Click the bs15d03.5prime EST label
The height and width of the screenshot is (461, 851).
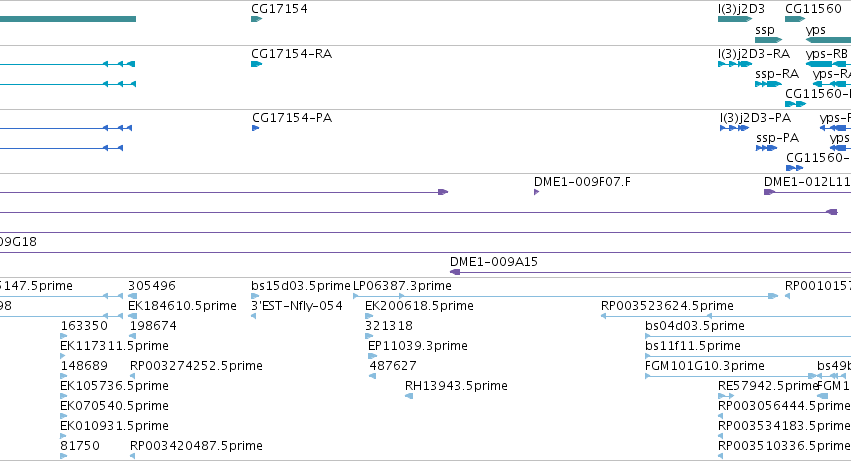301,286
